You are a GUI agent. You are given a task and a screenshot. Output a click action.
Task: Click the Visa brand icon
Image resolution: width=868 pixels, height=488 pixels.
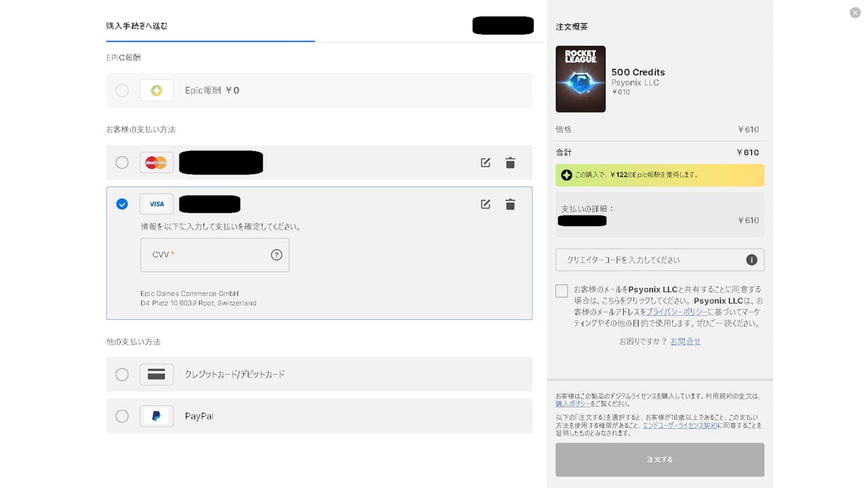click(157, 203)
